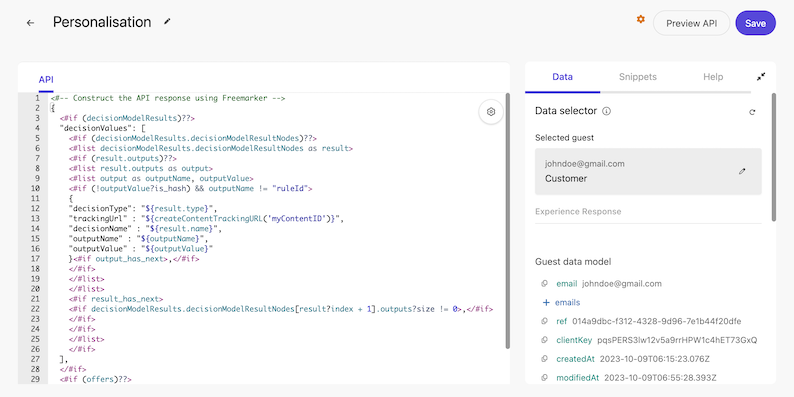Copy the ref field icon
Image resolution: width=794 pixels, height=397 pixels.
click(544, 321)
